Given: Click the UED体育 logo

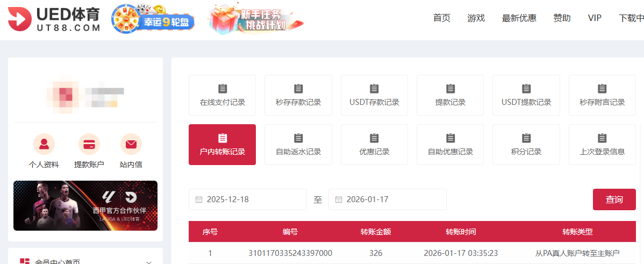Looking at the screenshot, I should tap(54, 20).
